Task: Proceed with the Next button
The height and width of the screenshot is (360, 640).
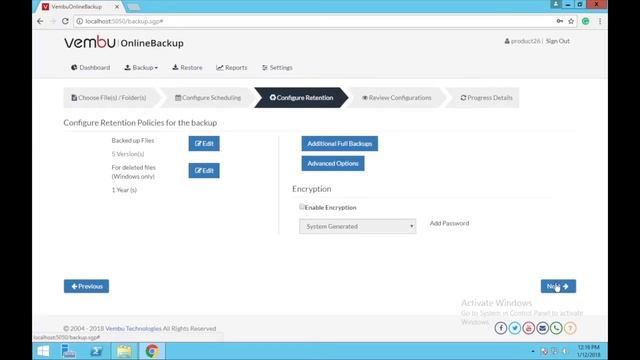Action: click(x=558, y=286)
